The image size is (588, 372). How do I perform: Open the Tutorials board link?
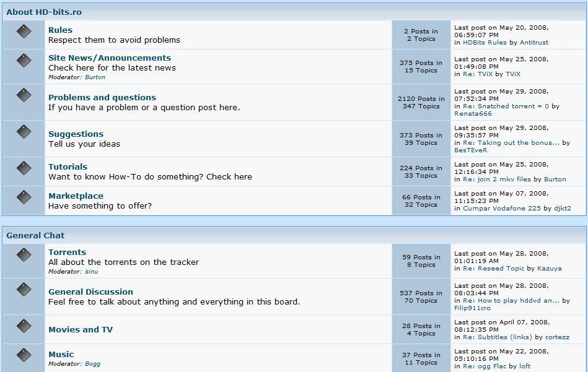68,167
